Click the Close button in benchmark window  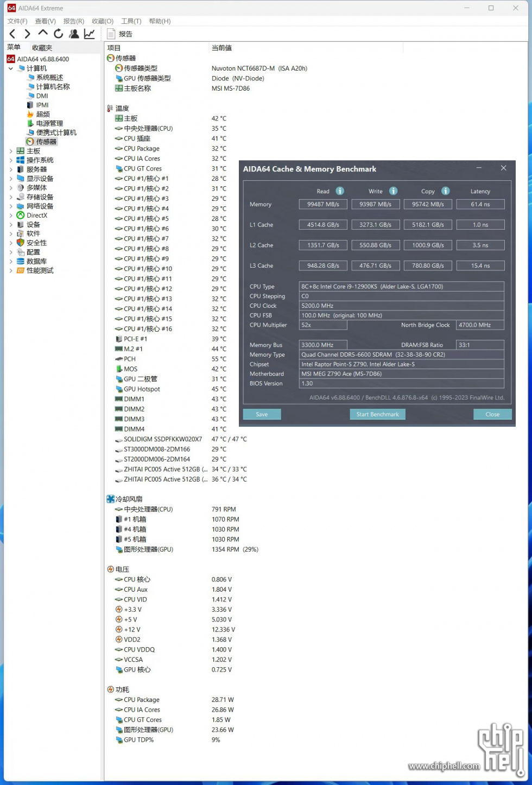[492, 414]
